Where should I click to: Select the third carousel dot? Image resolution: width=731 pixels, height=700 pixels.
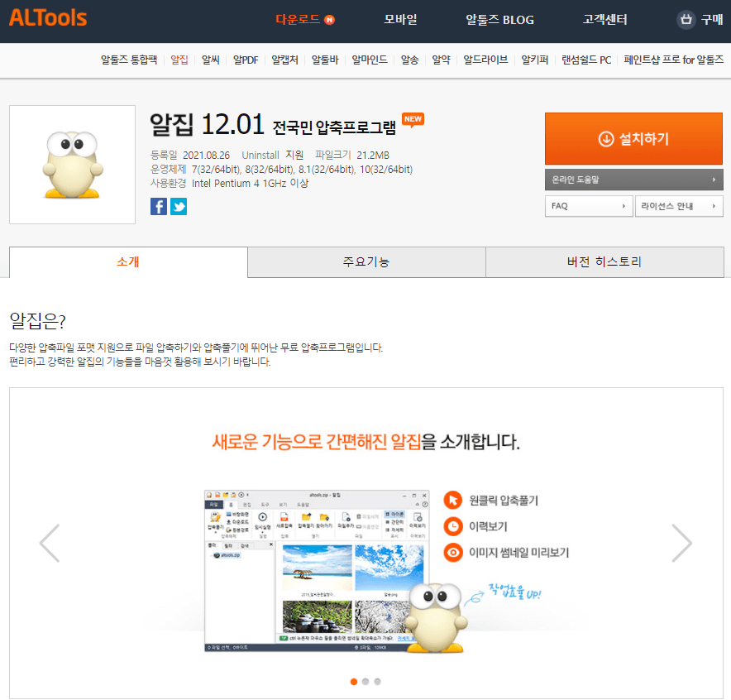click(x=378, y=682)
